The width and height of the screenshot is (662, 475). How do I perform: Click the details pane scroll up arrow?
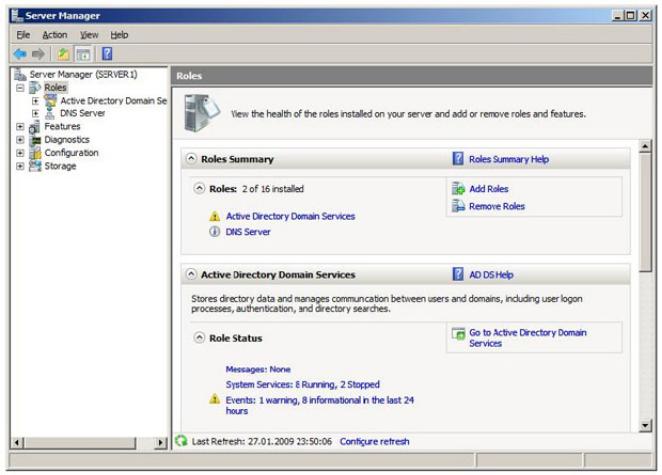(x=645, y=146)
